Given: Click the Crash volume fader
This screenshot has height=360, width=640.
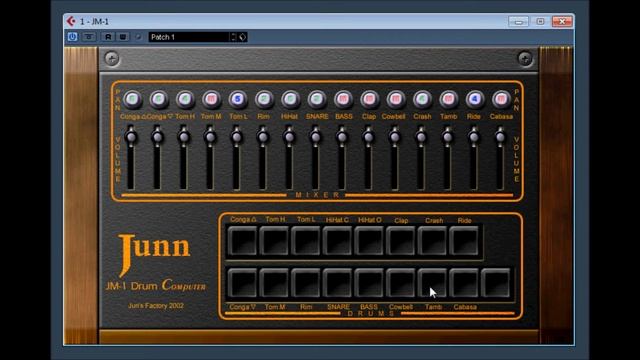Looking at the screenshot, I should (421, 137).
